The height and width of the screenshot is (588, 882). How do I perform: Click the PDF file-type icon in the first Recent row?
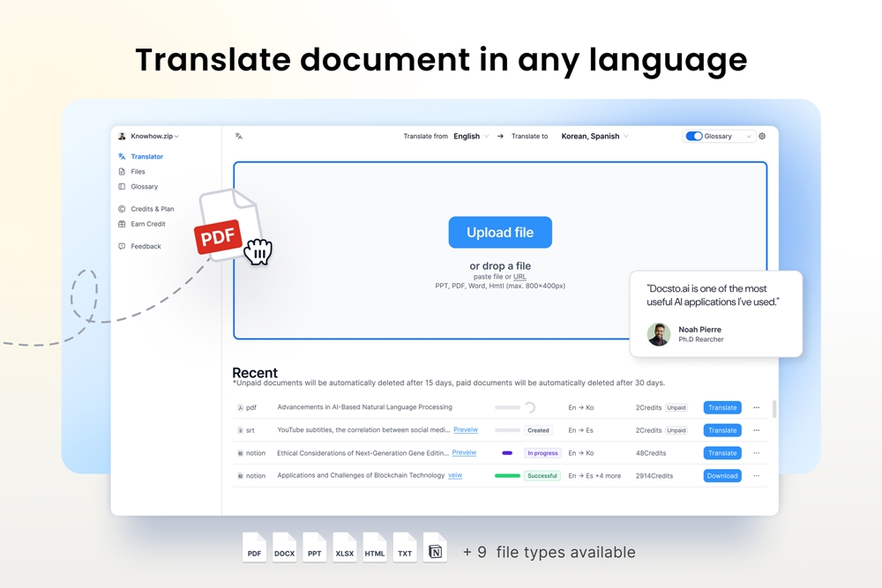(x=240, y=408)
